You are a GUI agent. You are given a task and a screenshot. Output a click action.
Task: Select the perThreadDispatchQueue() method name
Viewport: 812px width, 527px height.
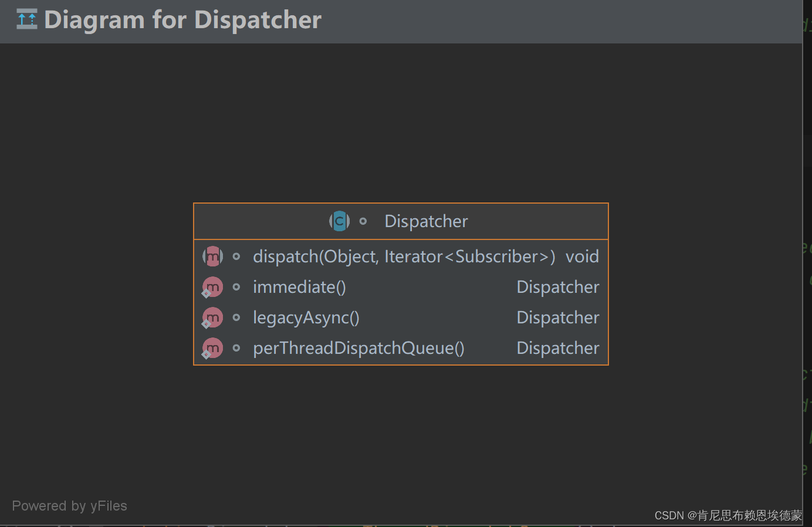point(358,349)
